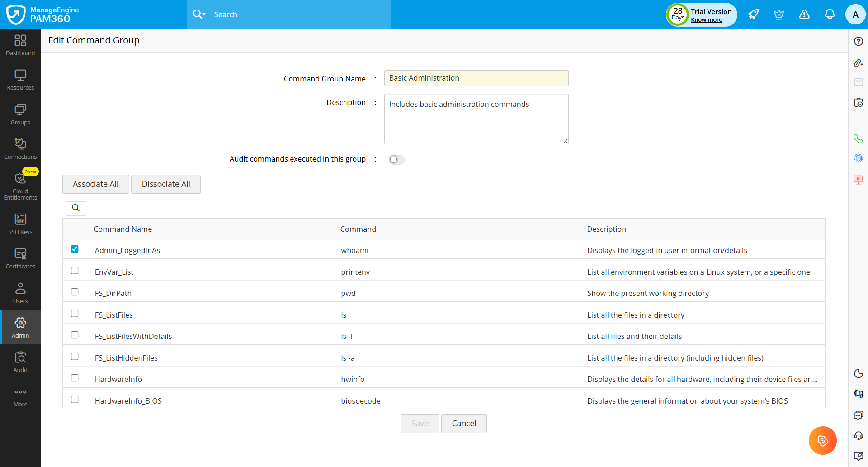Open the Audit section
The height and width of the screenshot is (467, 868).
tap(20, 362)
